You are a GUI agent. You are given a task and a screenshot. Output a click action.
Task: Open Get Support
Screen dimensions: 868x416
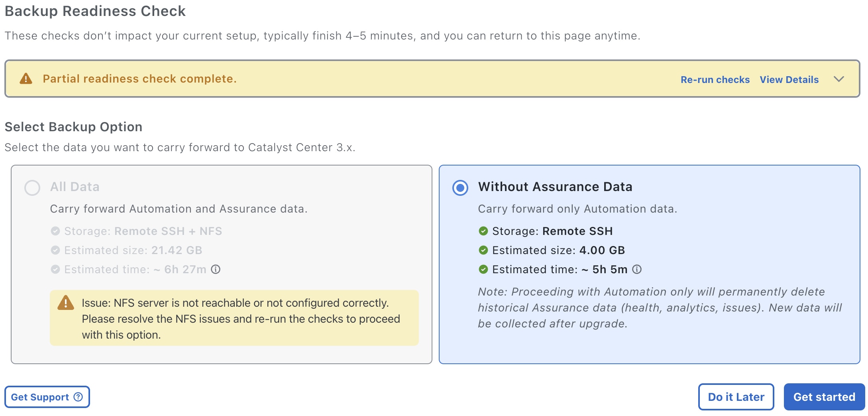point(47,397)
